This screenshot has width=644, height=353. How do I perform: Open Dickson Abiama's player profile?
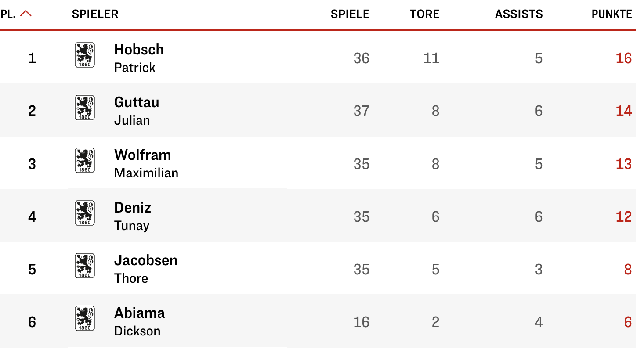click(139, 321)
